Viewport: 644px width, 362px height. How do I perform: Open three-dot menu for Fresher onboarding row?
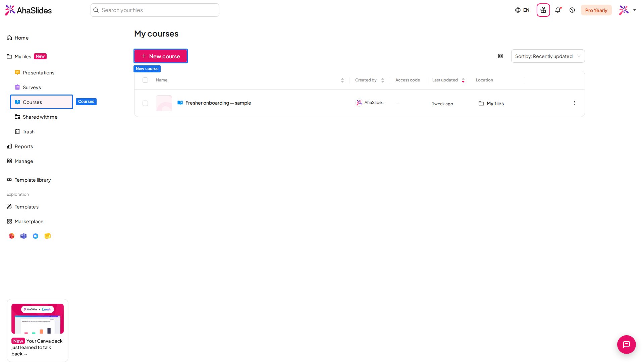(575, 103)
